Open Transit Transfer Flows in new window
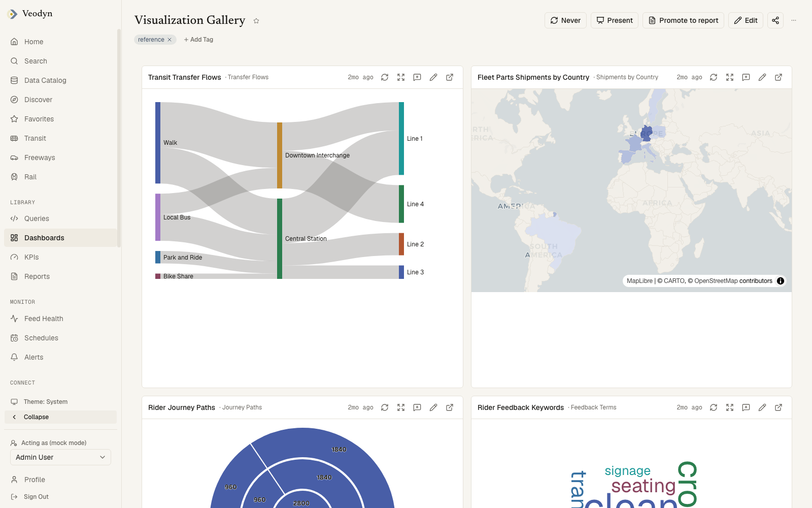The height and width of the screenshot is (508, 812). (x=450, y=77)
